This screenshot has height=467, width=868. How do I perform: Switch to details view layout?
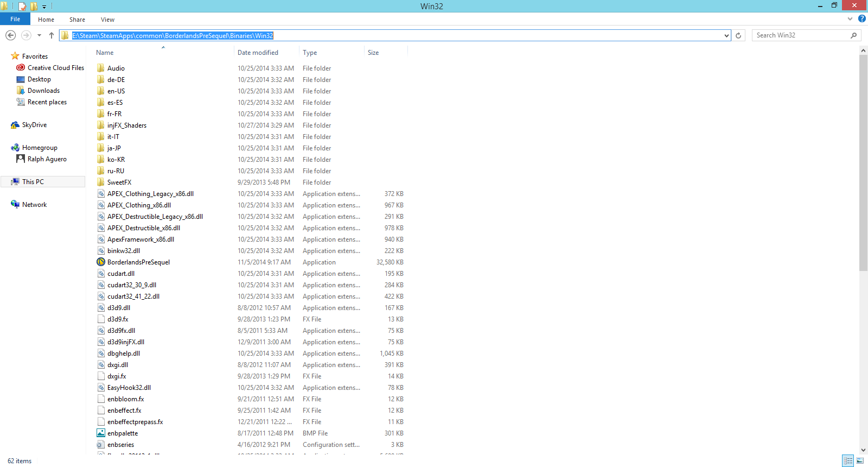point(848,460)
